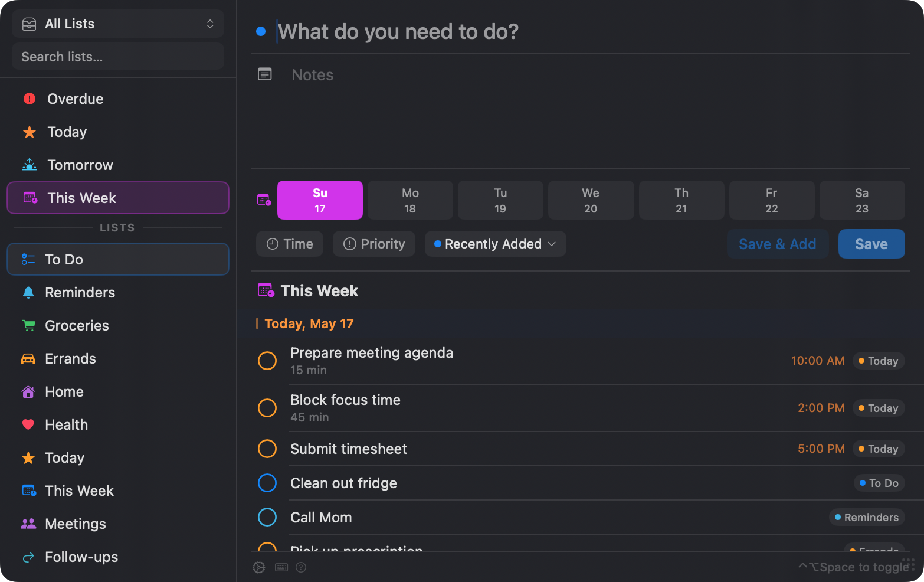Open the Follow-ups list
Image resolution: width=924 pixels, height=582 pixels.
click(x=118, y=557)
